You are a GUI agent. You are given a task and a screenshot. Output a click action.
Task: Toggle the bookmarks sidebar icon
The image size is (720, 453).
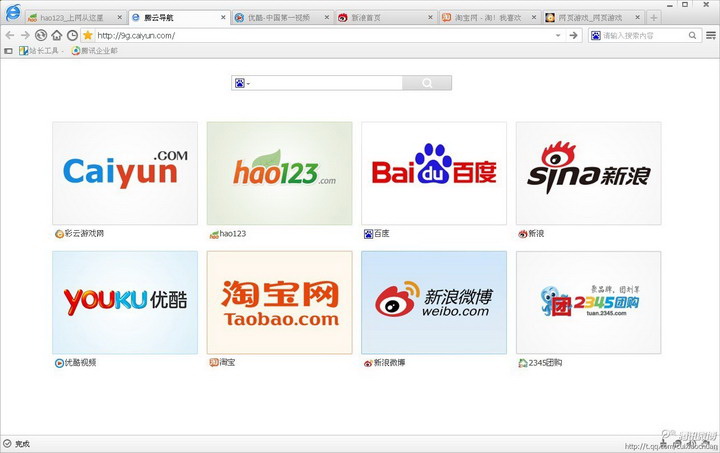8,51
